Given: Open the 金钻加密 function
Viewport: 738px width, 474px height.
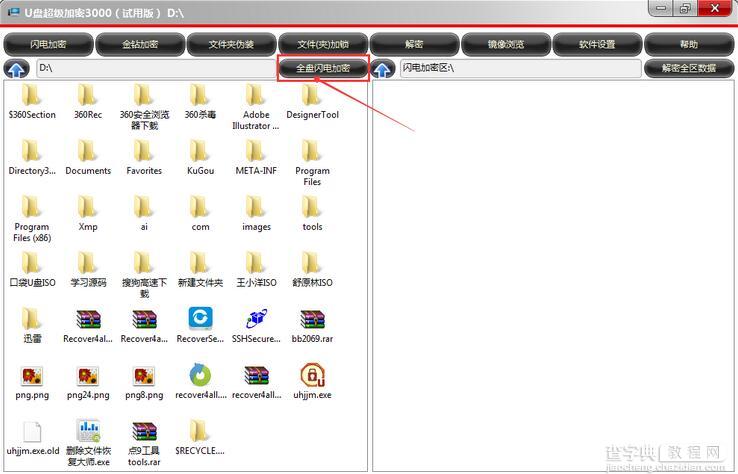Looking at the screenshot, I should 140,44.
